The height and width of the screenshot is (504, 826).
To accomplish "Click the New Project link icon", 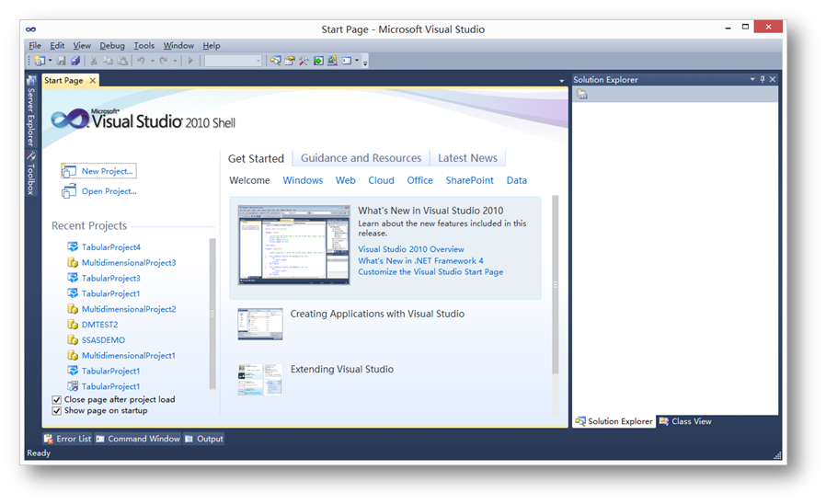I will [68, 171].
